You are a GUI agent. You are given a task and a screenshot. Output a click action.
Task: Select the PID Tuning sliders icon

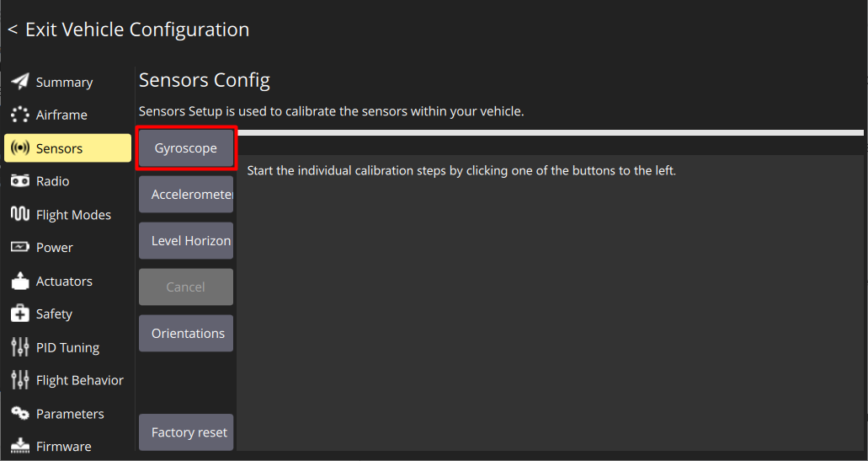(20, 347)
